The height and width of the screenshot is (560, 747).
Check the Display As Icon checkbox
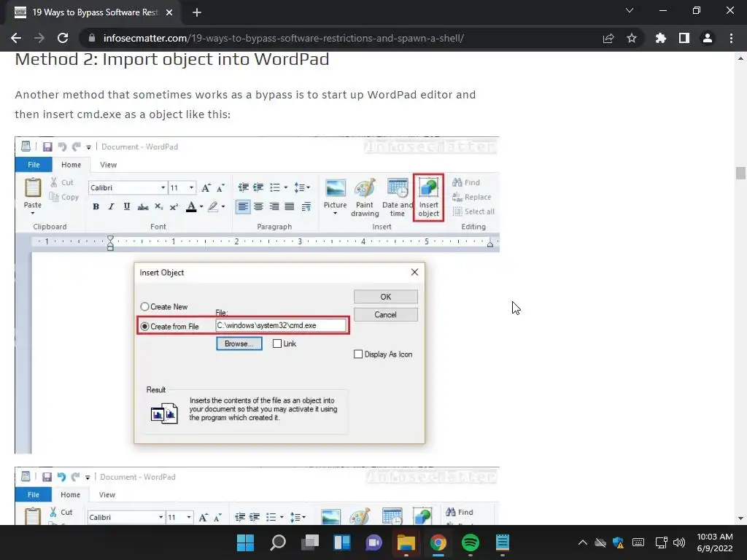tap(358, 354)
